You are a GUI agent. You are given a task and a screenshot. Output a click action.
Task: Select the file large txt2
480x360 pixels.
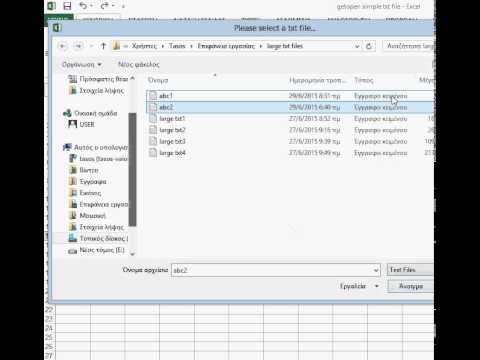coord(290,130)
